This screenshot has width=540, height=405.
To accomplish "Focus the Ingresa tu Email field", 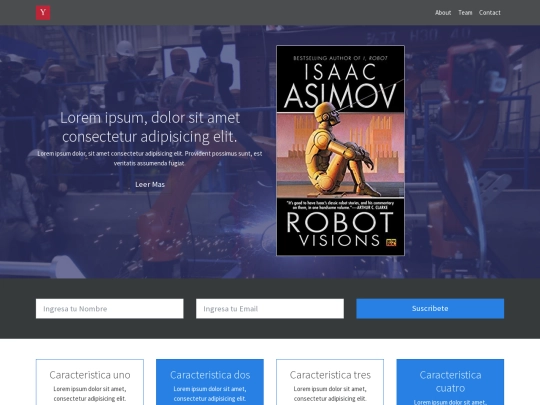I will coord(270,309).
